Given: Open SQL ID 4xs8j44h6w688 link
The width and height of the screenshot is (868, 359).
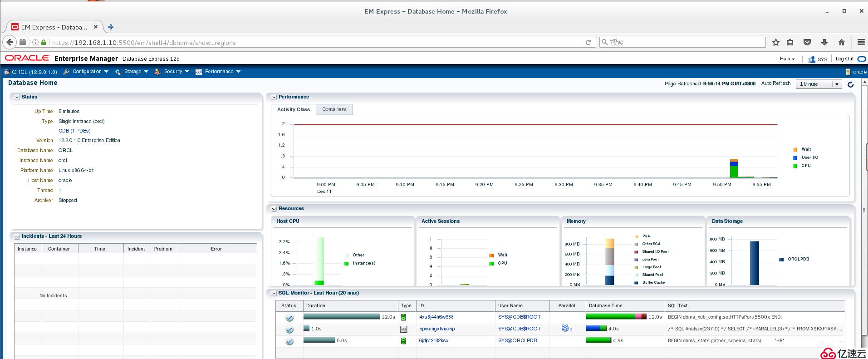Looking at the screenshot, I should point(436,317).
